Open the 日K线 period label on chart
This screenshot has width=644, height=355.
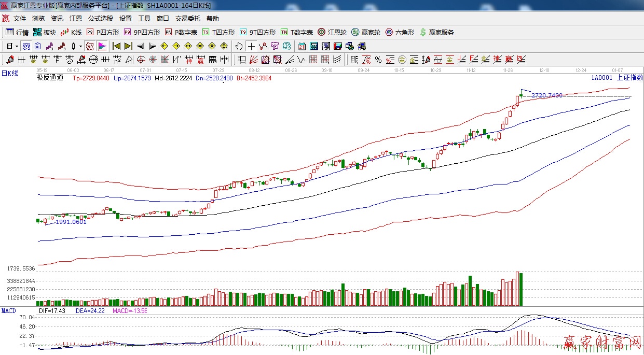9,74
